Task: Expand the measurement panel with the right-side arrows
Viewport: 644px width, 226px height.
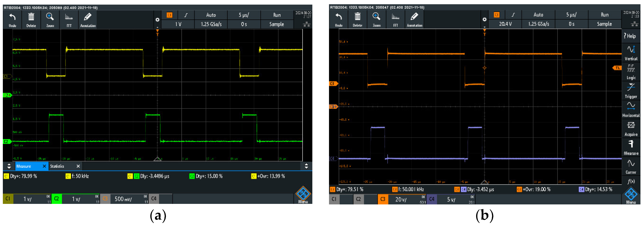Action: pos(306,166)
